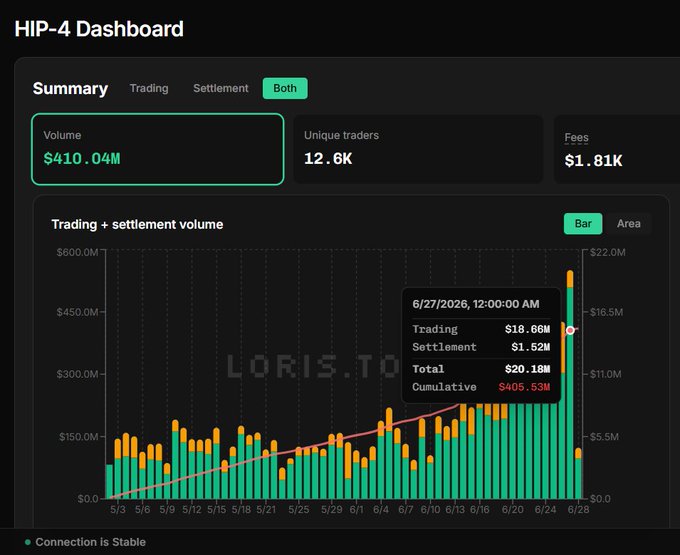Screen dimensions: 680x555
Task: Click the $600.0M left axis label
Action: pyautogui.click(x=77, y=252)
